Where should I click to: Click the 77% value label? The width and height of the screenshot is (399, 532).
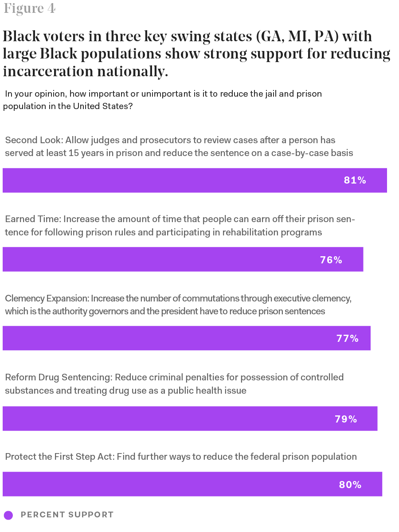[348, 339]
